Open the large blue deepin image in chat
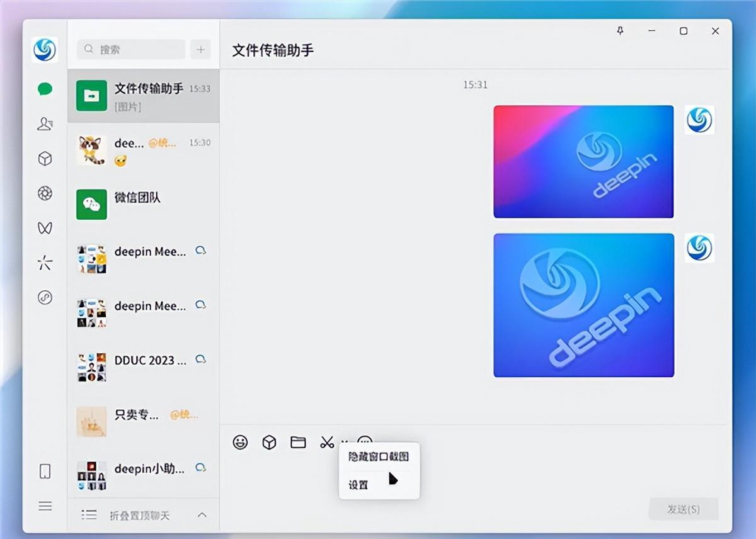 (583, 305)
